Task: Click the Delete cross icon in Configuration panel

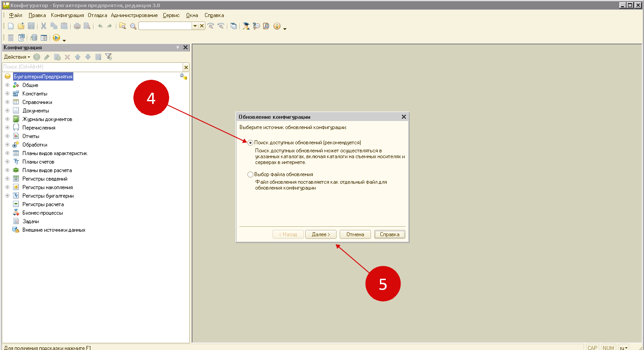Action: tap(67, 57)
